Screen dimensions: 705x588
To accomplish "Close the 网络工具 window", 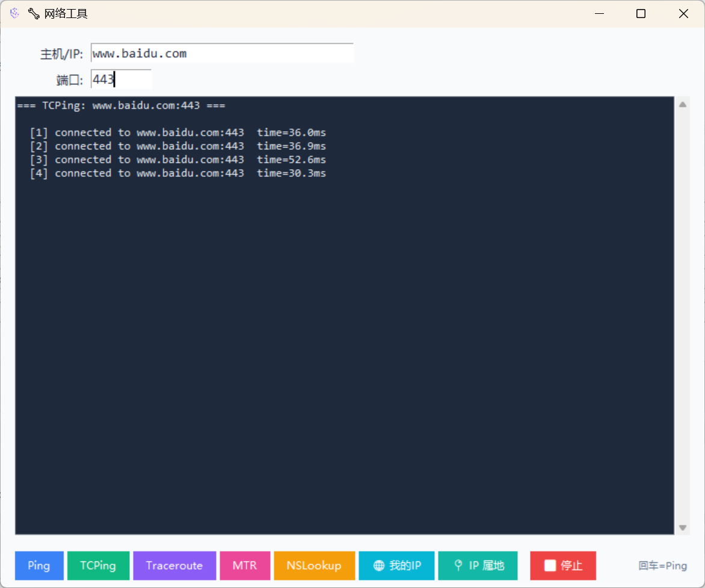I will [x=683, y=13].
